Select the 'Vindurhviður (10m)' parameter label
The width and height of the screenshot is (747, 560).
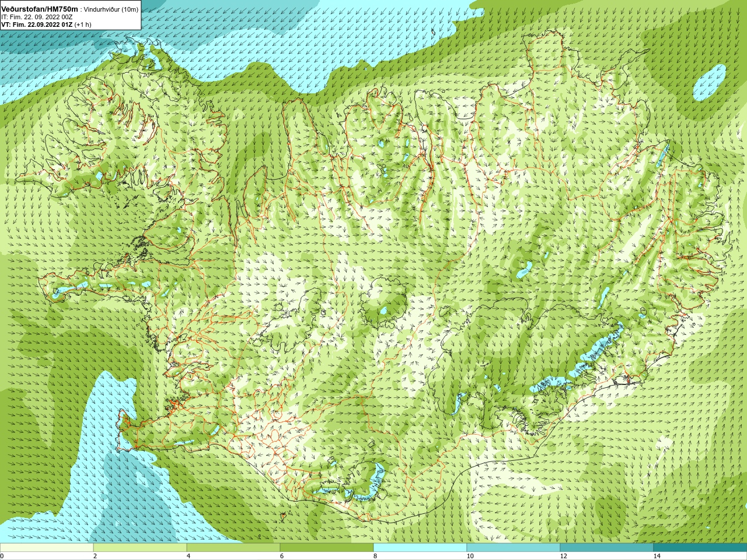(111, 9)
